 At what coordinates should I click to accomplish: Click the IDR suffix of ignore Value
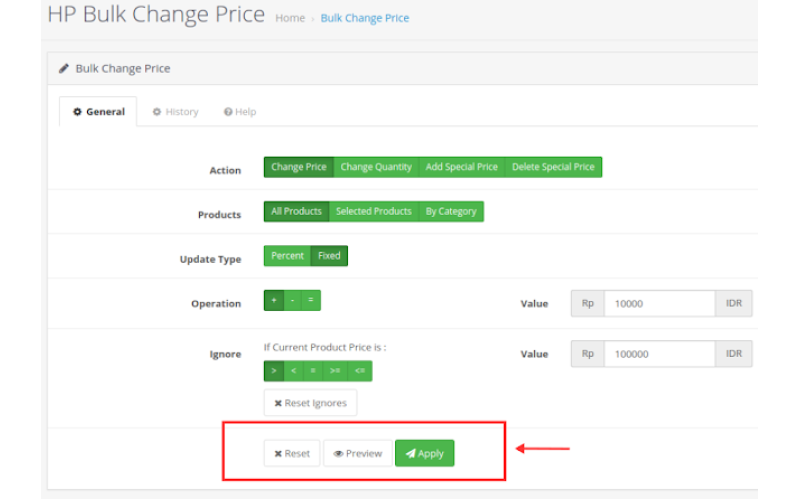[734, 354]
